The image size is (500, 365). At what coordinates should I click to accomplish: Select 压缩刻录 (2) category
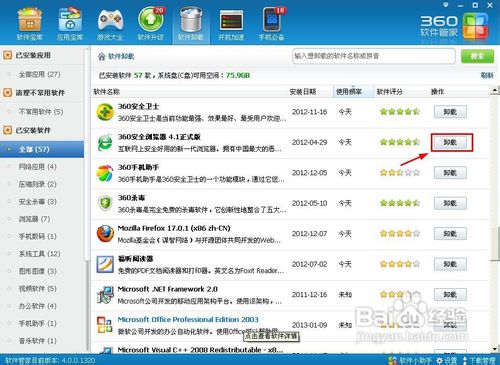[x=37, y=184]
